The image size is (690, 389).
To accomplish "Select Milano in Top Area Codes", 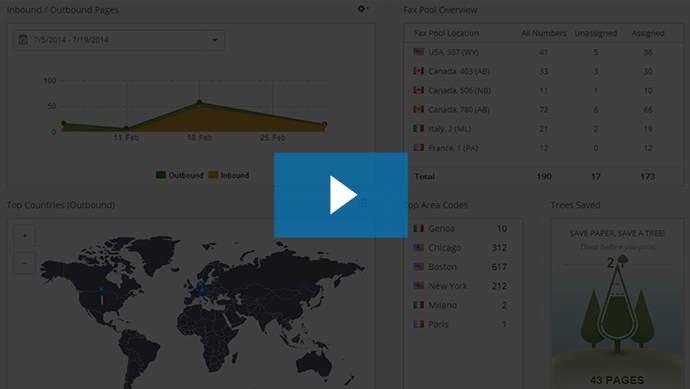I will tap(443, 305).
